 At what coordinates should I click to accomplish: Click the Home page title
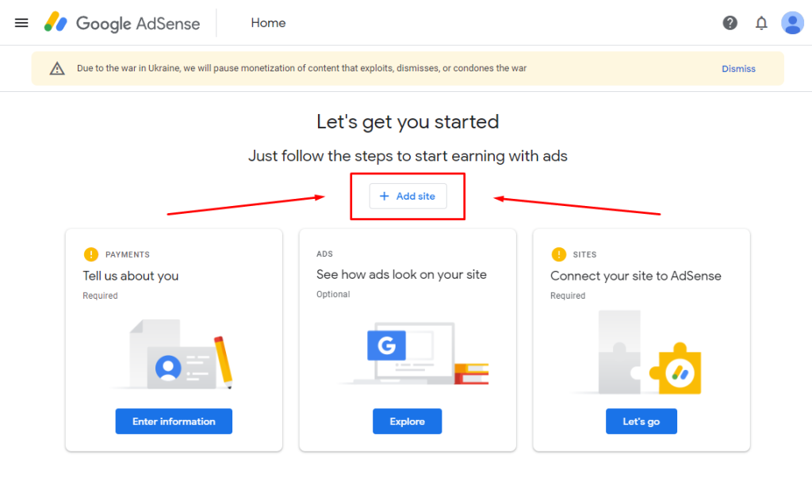[x=268, y=23]
